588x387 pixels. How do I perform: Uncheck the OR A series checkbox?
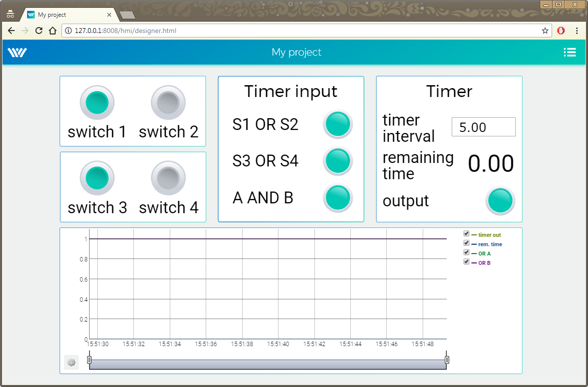click(x=466, y=252)
